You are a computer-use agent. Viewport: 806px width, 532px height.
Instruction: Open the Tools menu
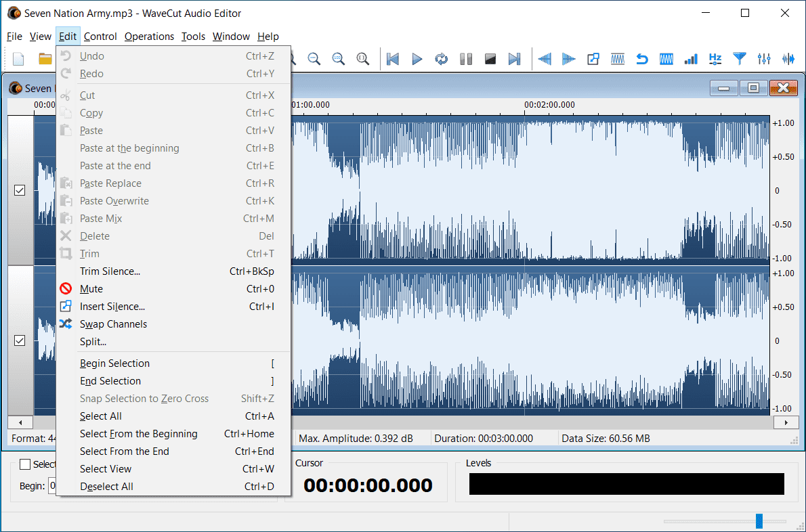coord(193,37)
